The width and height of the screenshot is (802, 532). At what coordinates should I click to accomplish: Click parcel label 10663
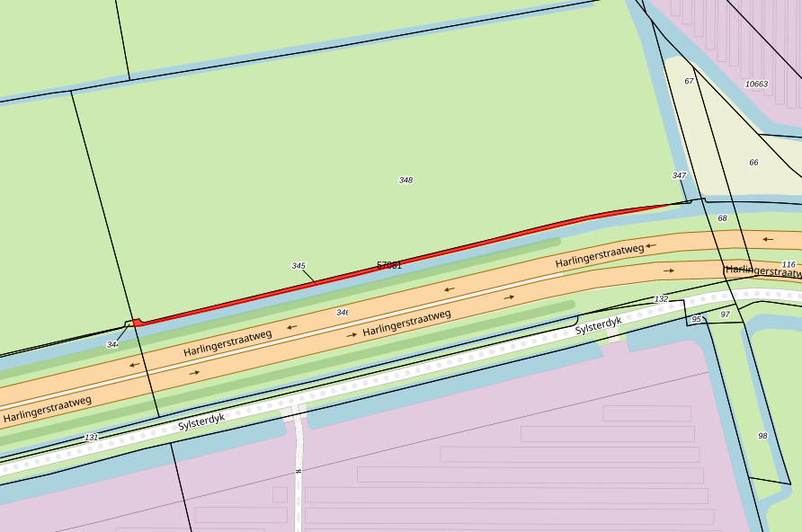coord(756,84)
